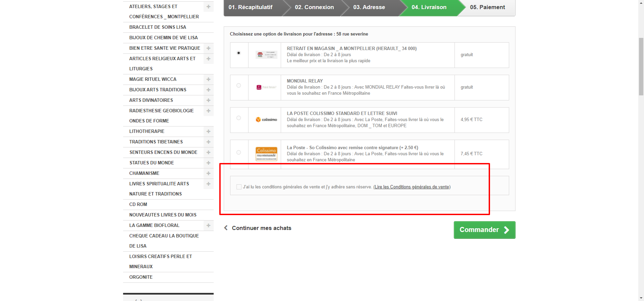This screenshot has height=301, width=644.
Task: Open the Arts Divinatoires category link
Action: tap(151, 100)
